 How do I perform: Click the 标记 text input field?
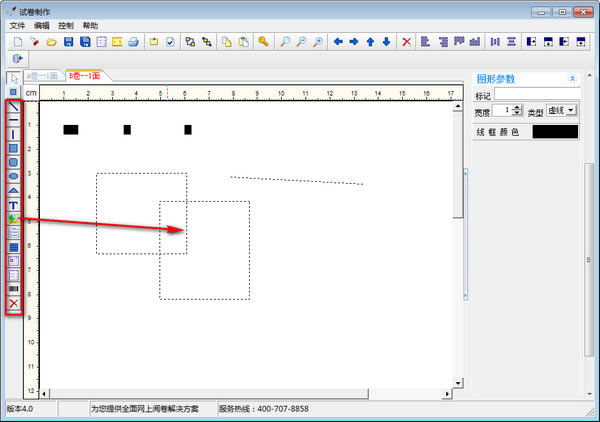(535, 94)
